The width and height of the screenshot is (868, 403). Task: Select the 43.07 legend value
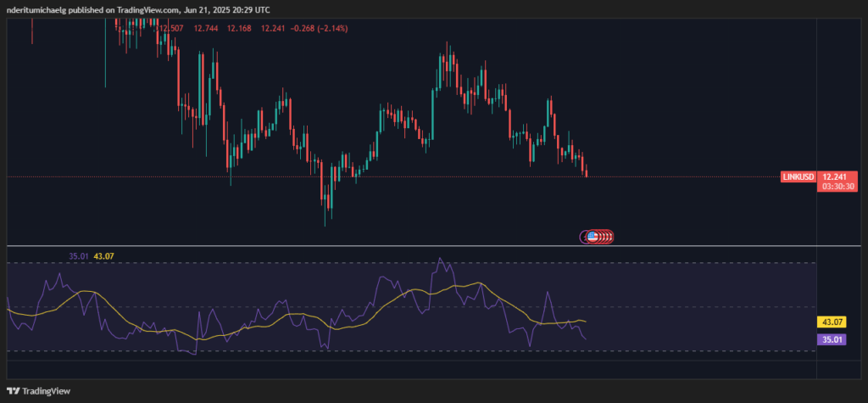[x=103, y=257]
